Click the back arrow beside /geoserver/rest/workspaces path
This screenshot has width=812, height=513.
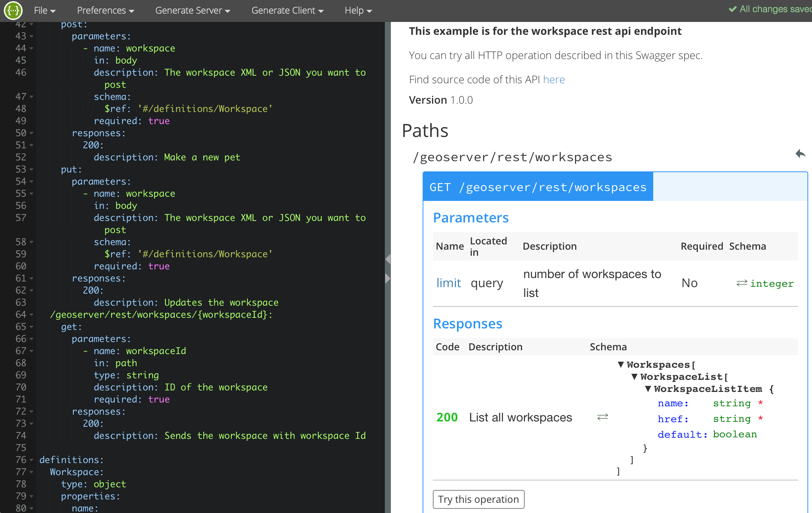click(800, 154)
